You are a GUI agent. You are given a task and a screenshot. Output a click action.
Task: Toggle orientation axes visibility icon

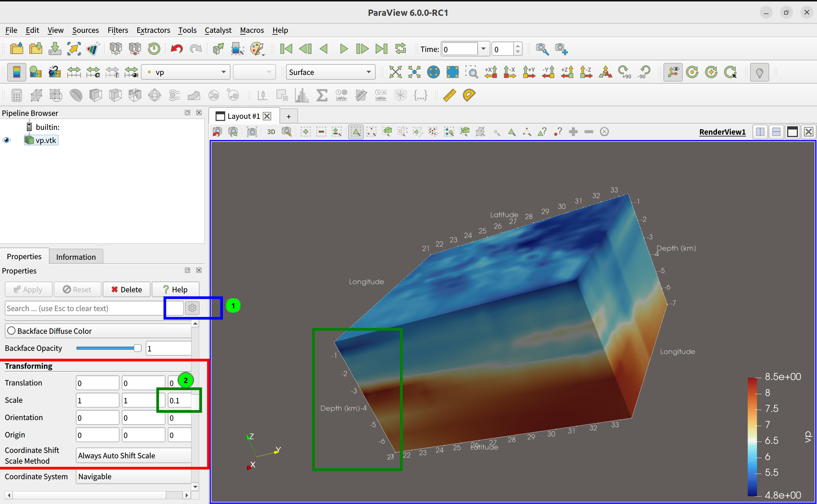click(673, 72)
